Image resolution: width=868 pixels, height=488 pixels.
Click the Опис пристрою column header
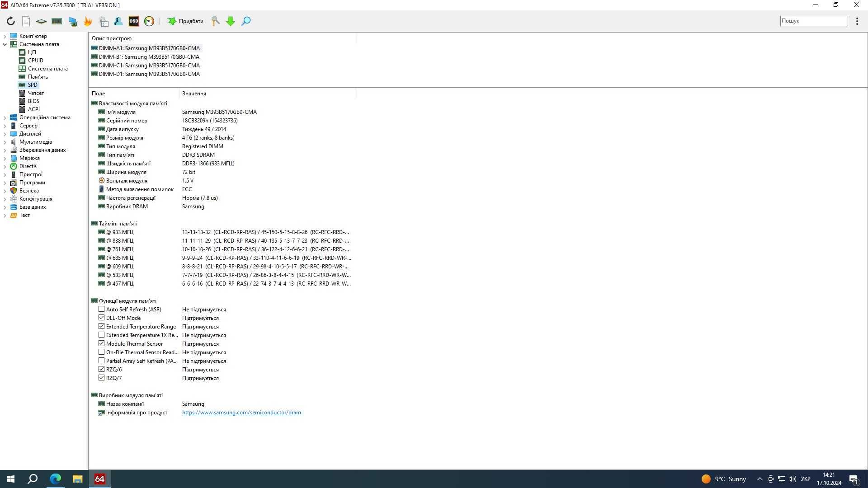click(222, 38)
